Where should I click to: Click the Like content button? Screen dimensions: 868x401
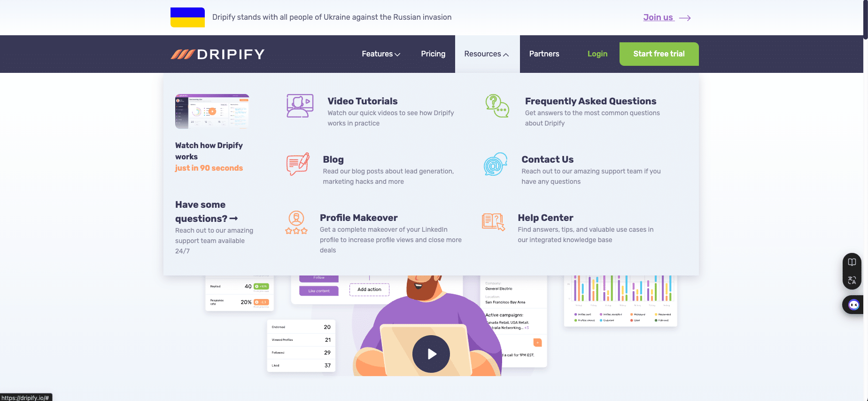pos(319,291)
